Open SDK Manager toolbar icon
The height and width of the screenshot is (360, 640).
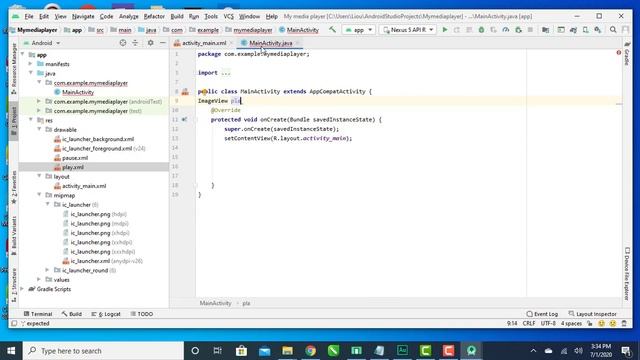click(x=598, y=30)
